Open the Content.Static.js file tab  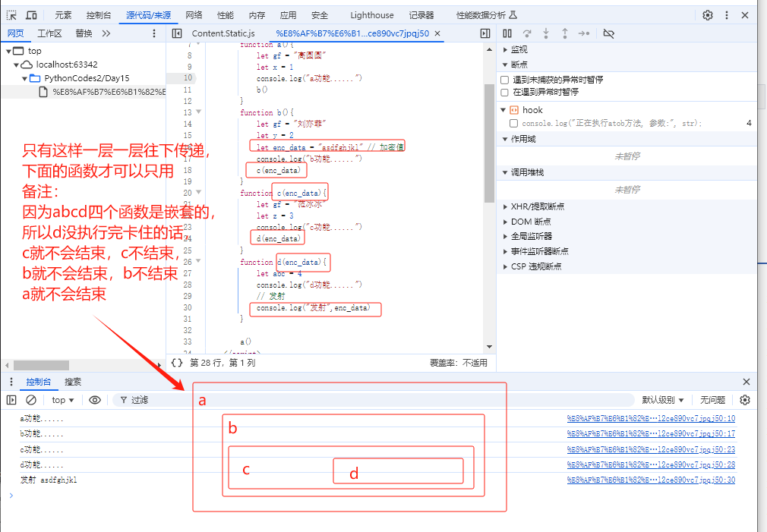[223, 33]
